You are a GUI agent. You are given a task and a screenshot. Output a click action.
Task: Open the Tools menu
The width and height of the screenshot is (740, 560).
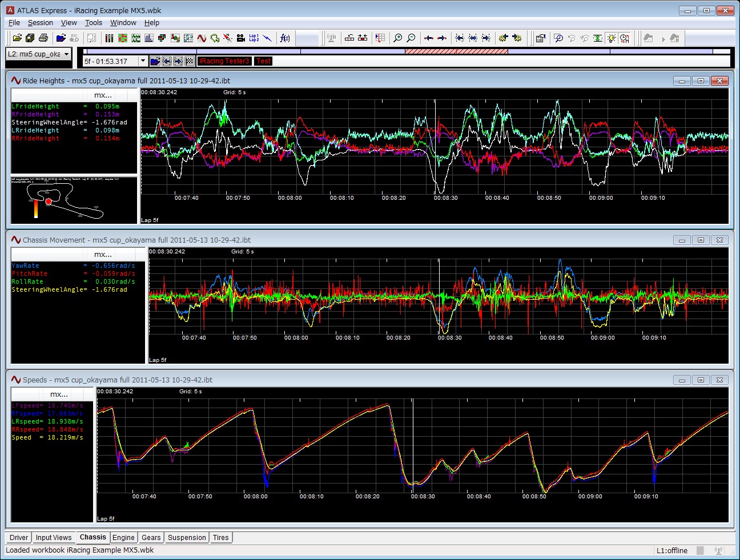94,23
